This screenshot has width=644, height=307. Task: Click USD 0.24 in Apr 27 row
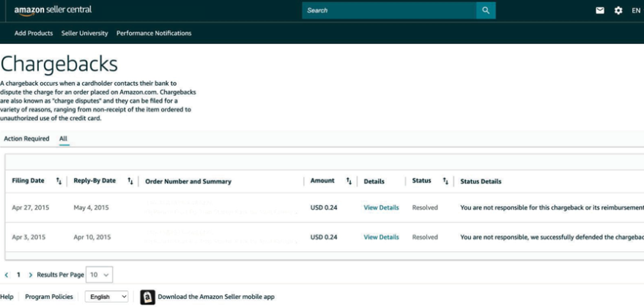(x=324, y=207)
